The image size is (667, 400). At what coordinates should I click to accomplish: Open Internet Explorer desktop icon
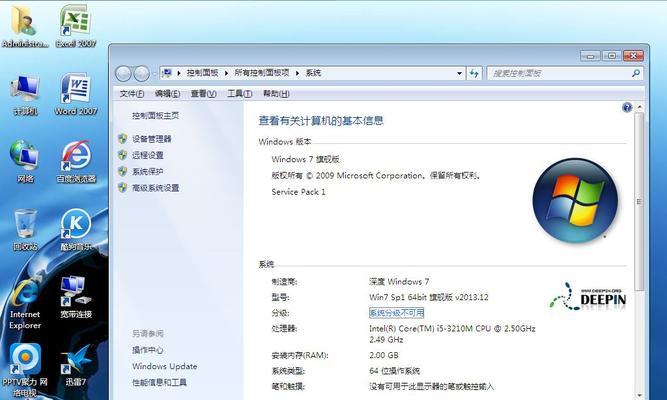25,303
